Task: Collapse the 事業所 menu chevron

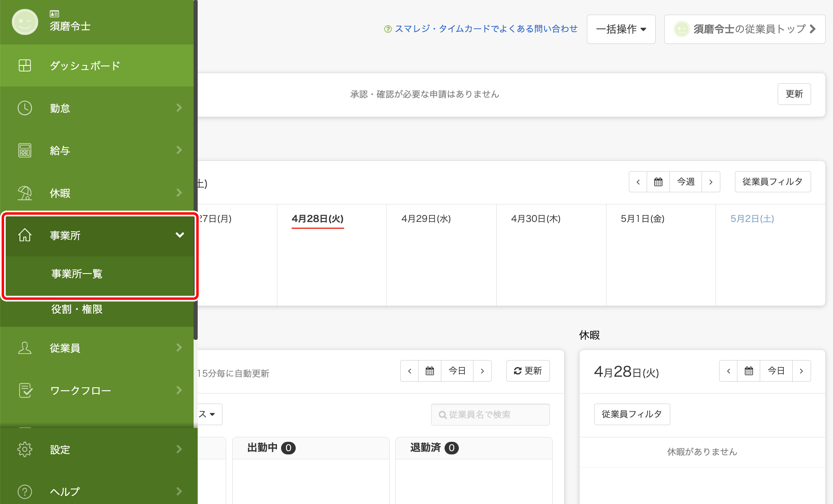Action: (180, 235)
